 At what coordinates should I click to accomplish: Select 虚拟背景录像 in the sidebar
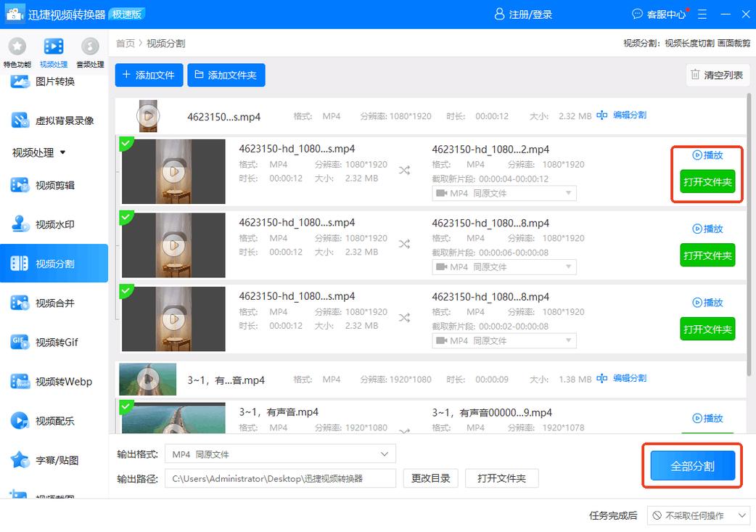pos(54,120)
